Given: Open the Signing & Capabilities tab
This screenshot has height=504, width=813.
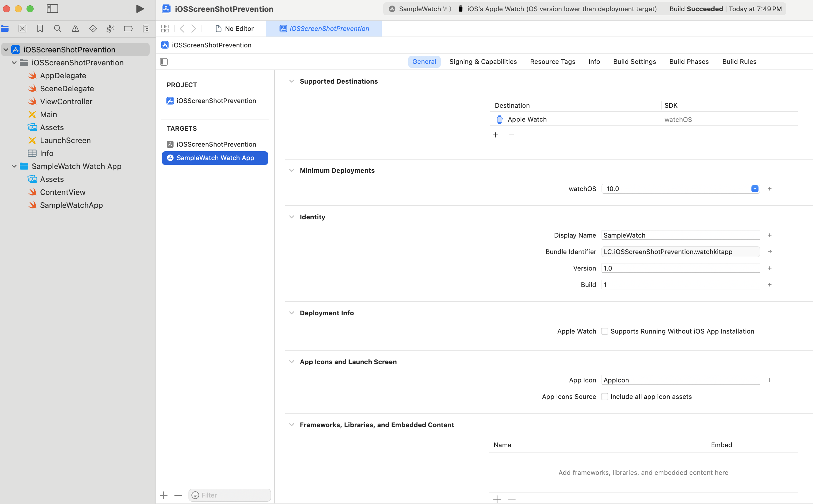Looking at the screenshot, I should click(483, 62).
